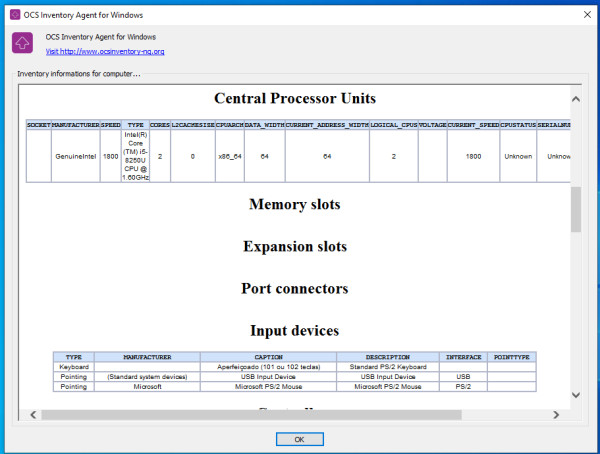Click the CORES column header
Viewport: 600px width, 454px height.
(x=160, y=125)
